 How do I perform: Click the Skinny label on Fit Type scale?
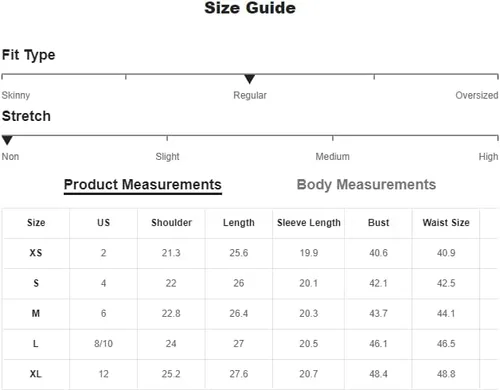pyautogui.click(x=16, y=95)
